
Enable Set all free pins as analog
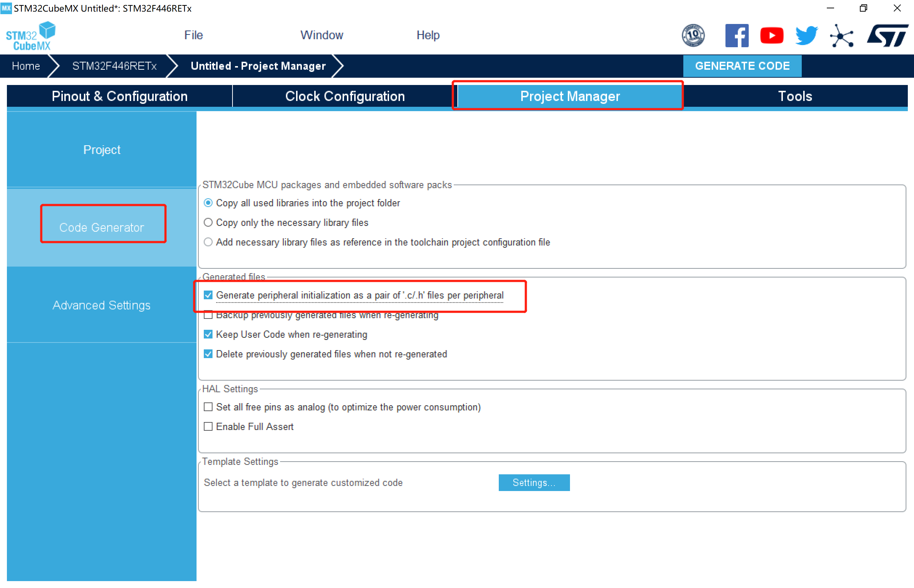click(208, 407)
